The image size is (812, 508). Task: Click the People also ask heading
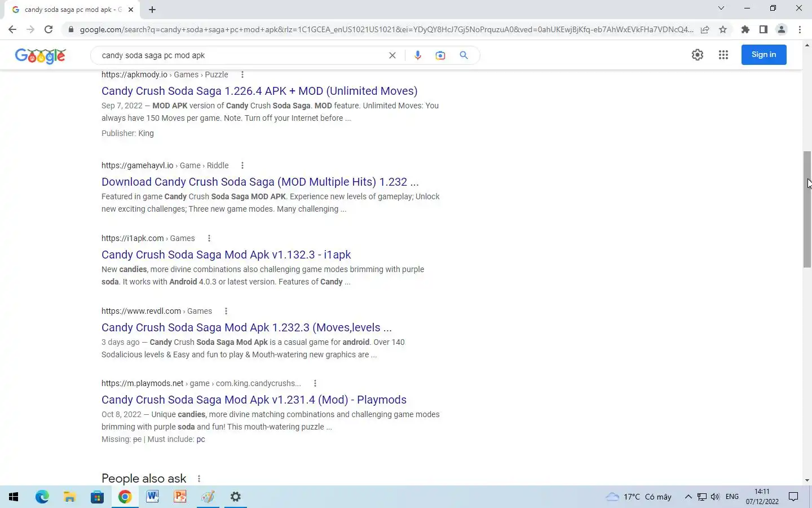pyautogui.click(x=144, y=479)
